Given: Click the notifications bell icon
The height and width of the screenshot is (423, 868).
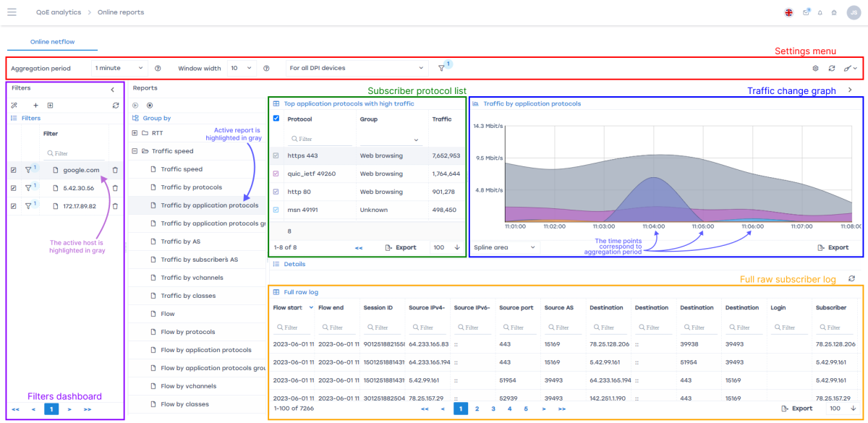Looking at the screenshot, I should (820, 12).
